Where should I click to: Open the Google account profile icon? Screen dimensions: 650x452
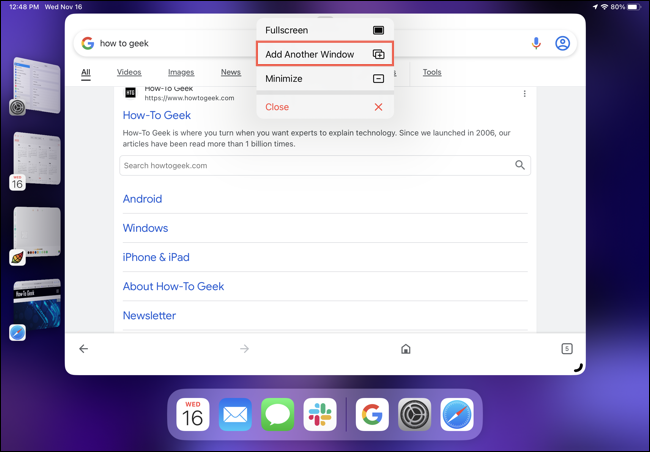click(x=563, y=43)
